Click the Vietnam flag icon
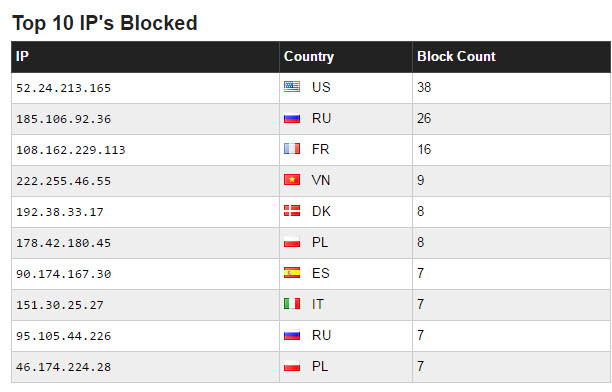The height and width of the screenshot is (392, 612). 292,180
